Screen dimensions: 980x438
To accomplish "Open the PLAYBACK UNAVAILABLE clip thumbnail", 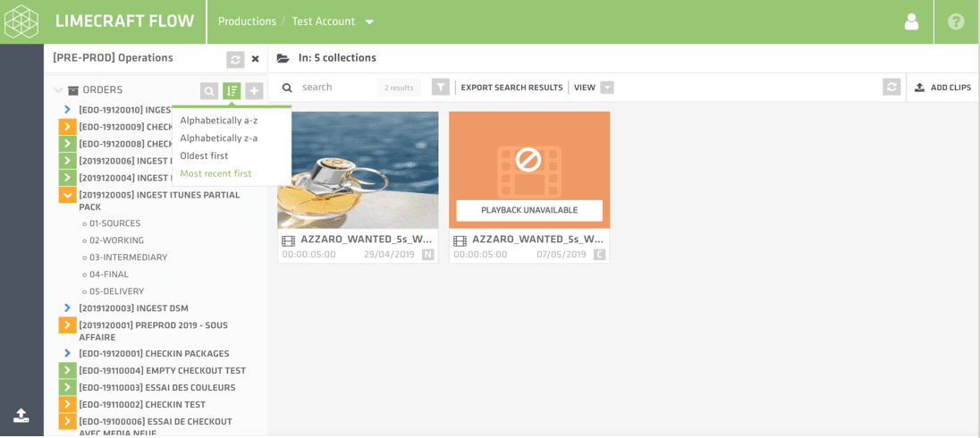I will click(x=529, y=170).
